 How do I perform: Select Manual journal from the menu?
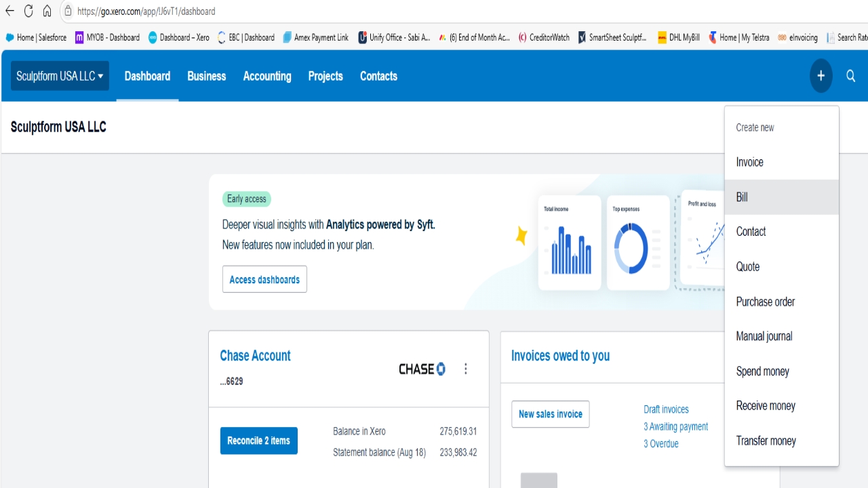click(x=782, y=336)
